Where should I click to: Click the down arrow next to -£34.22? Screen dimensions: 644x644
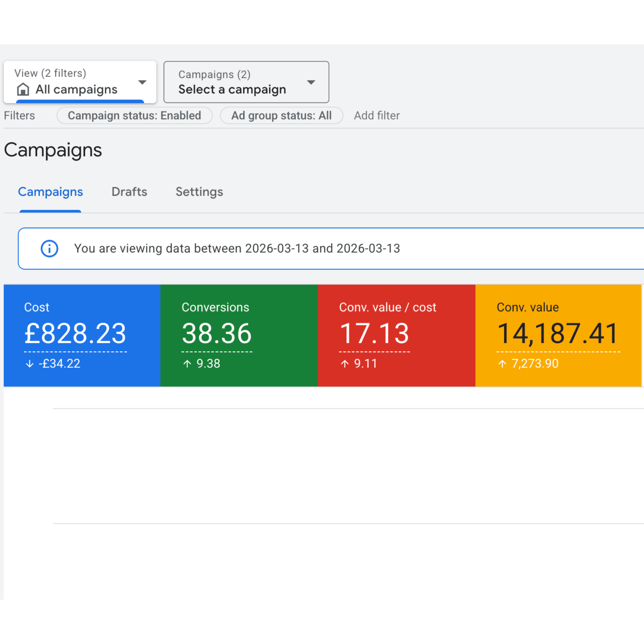point(30,363)
